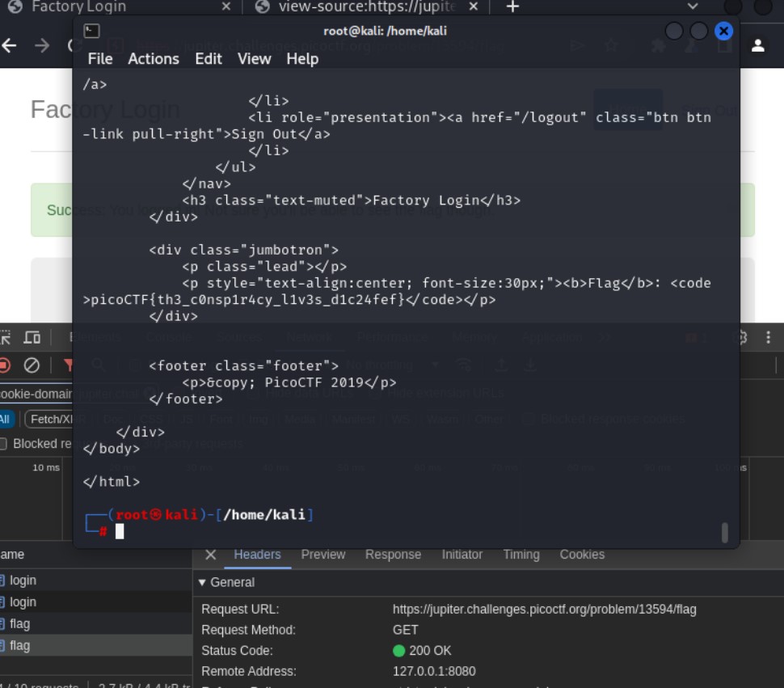Select the second login request

(x=95, y=602)
